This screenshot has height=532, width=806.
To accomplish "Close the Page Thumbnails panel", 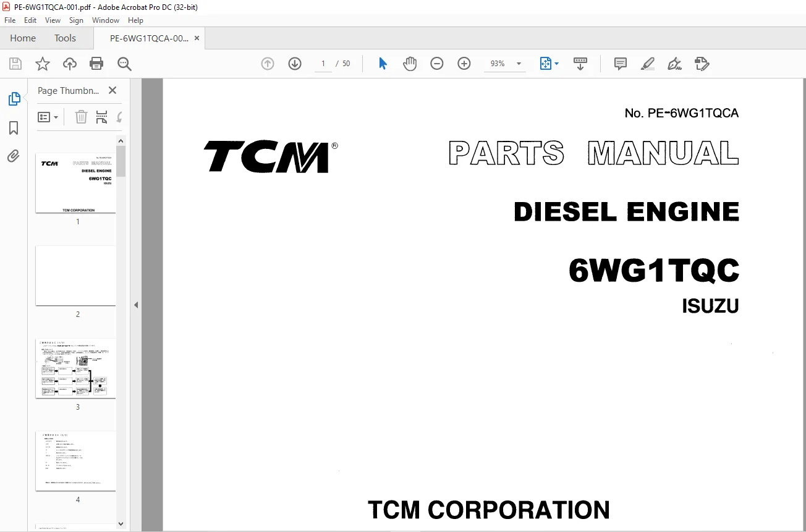I will pos(112,90).
